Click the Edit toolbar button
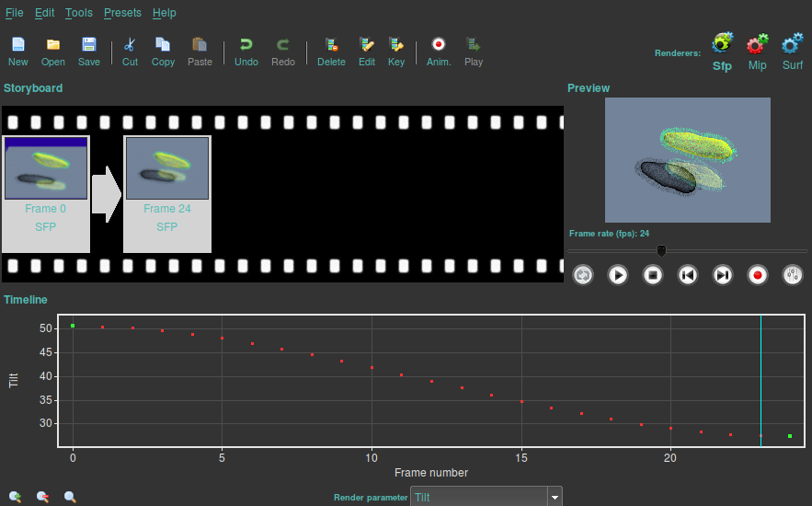 [367, 51]
